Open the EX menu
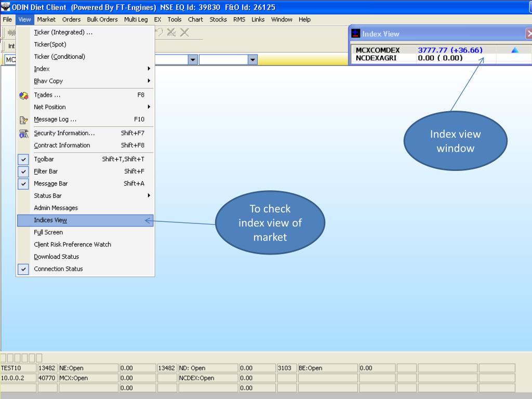This screenshot has width=532, height=399. 157,19
